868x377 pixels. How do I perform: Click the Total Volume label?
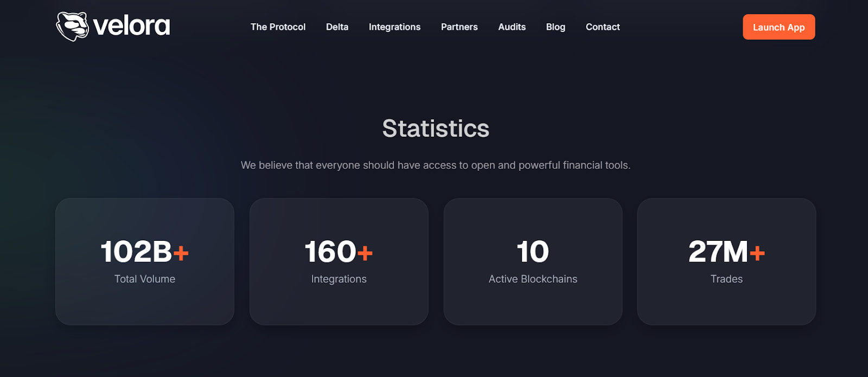point(145,279)
